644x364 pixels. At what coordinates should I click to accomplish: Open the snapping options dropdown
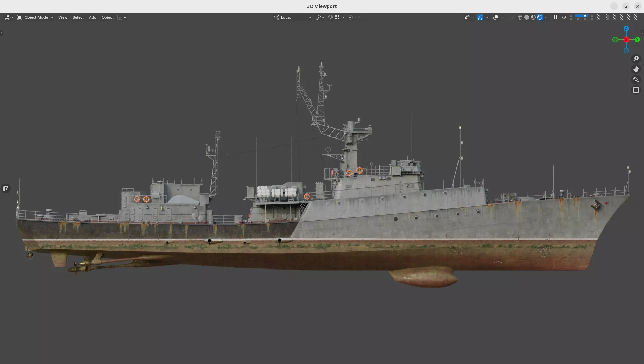339,17
